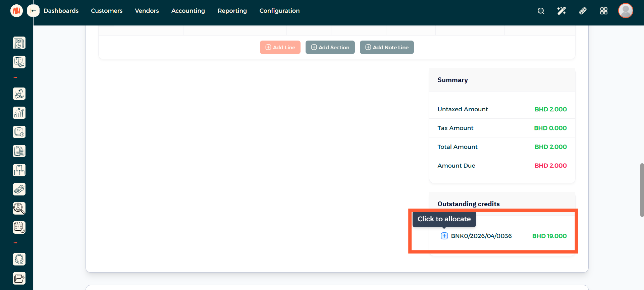The width and height of the screenshot is (644, 290).
Task: Open the headset support sidebar icon
Action: click(x=19, y=259)
